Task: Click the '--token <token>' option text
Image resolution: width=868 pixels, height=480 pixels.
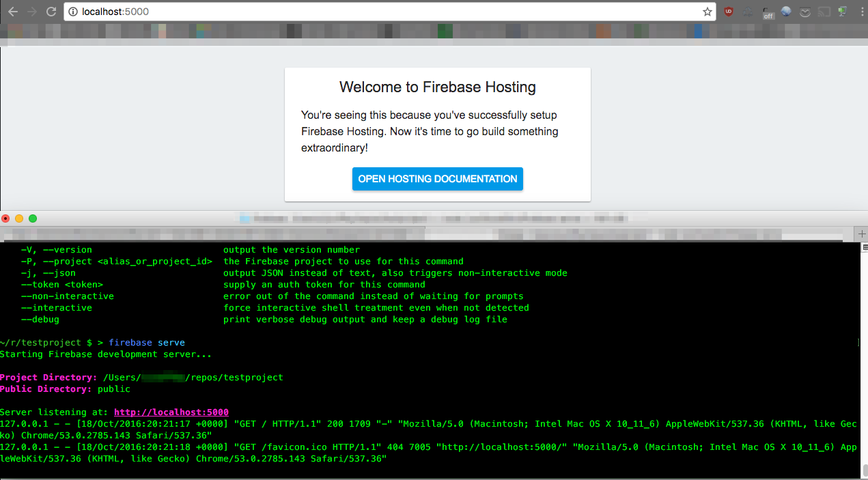Action: [x=62, y=285]
